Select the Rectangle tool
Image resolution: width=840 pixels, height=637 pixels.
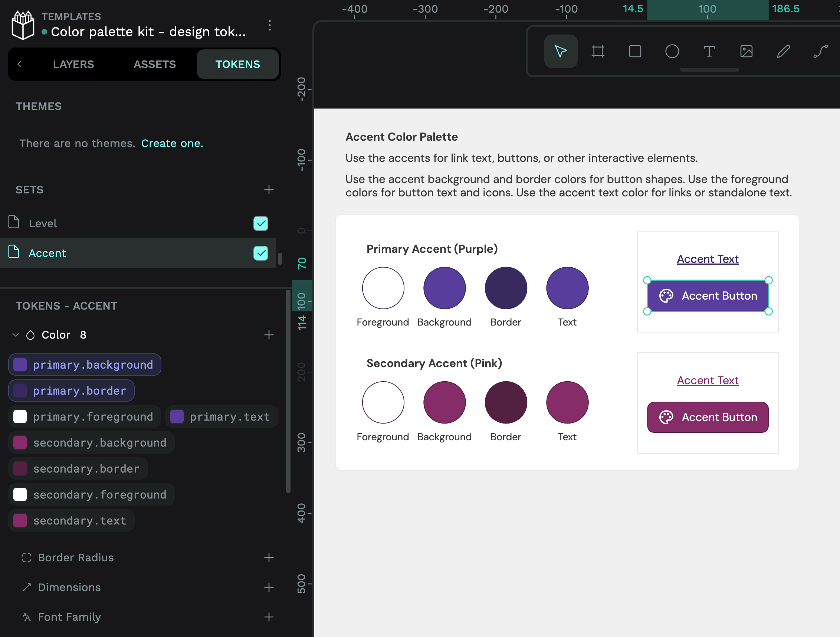point(635,51)
